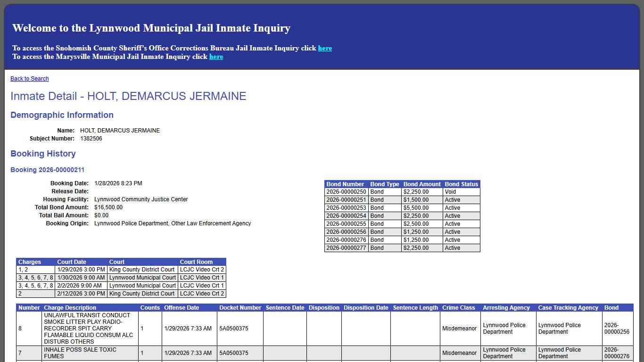Select bond 2026-00000253 for $5,500.00
This screenshot has width=644, height=362.
pyautogui.click(x=346, y=208)
